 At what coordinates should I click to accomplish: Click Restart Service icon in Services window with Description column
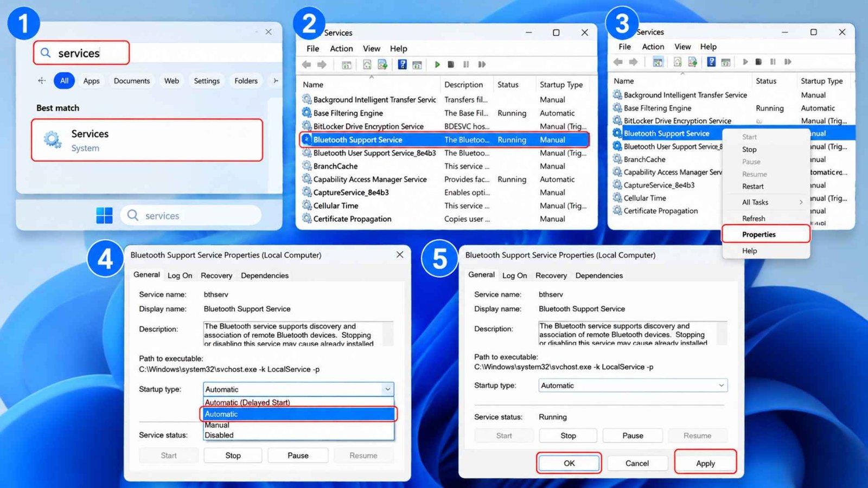pos(482,65)
